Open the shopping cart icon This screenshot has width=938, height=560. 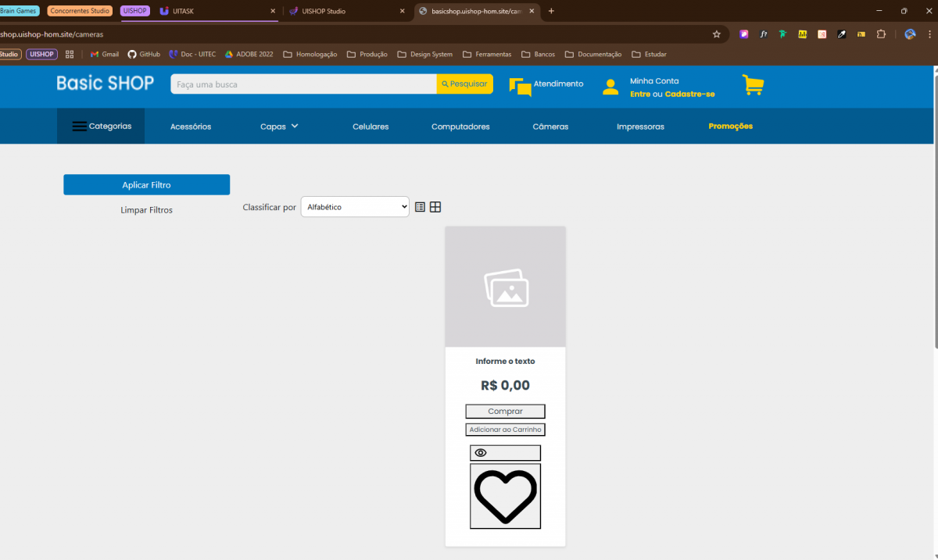pos(753,85)
